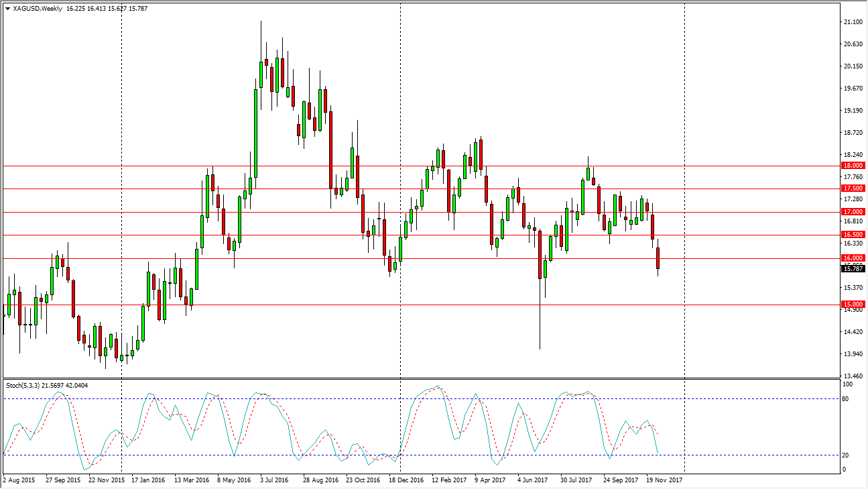Viewport: 868px width, 489px height.
Task: Select the red 17.500 price label
Action: click(853, 189)
